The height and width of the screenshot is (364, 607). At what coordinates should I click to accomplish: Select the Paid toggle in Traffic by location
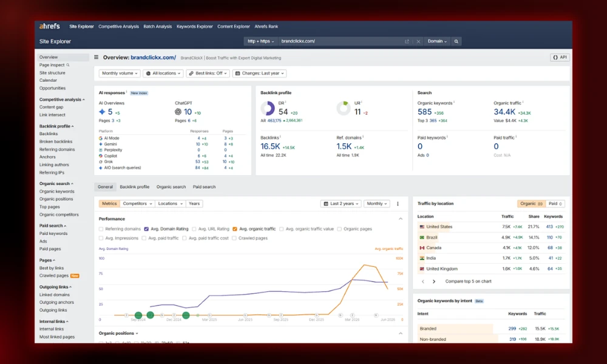click(555, 203)
